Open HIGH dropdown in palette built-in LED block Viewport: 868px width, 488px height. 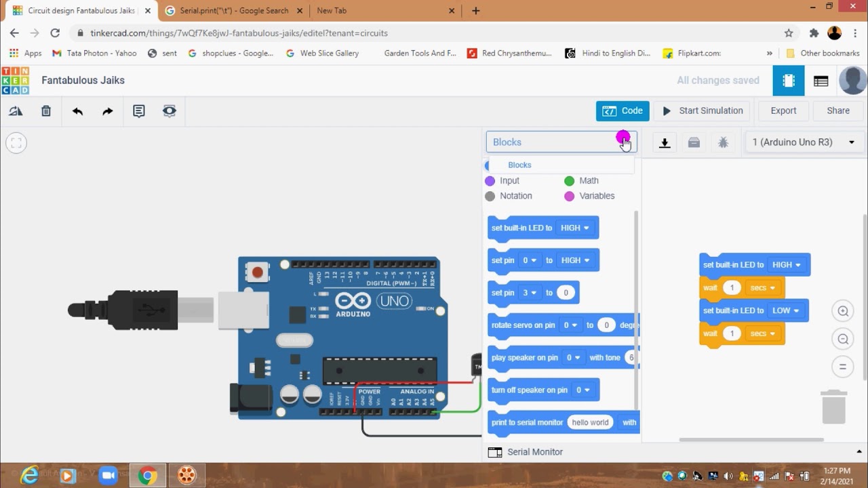pyautogui.click(x=575, y=228)
